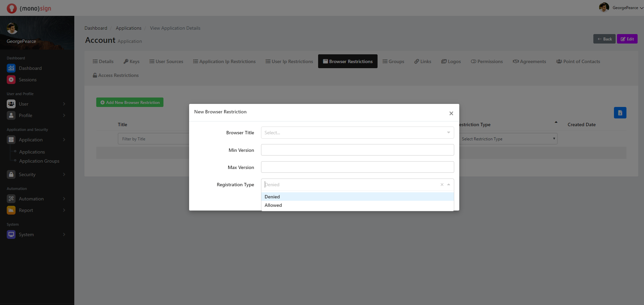Choose Allowed from Registration Type list
This screenshot has height=305, width=644.
[x=357, y=205]
